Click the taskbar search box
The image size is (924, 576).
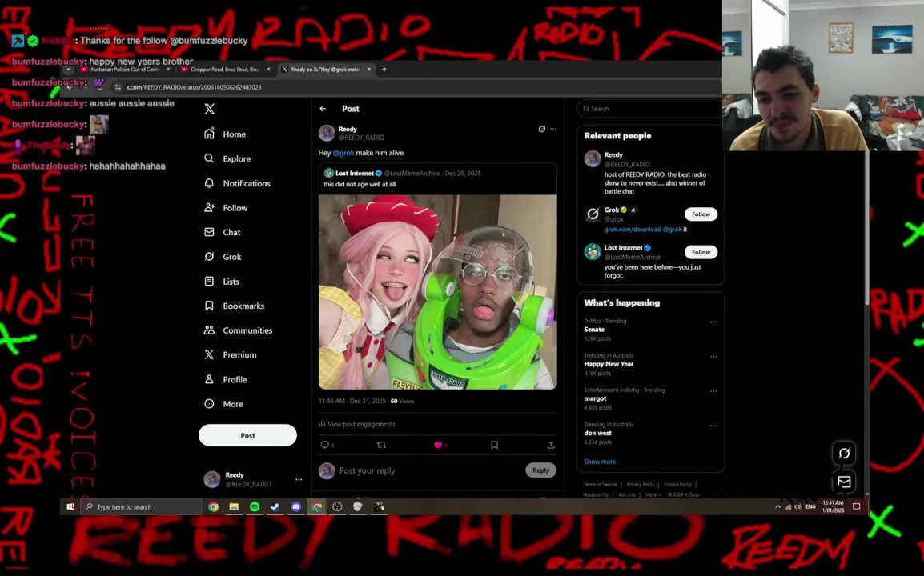[x=142, y=506]
